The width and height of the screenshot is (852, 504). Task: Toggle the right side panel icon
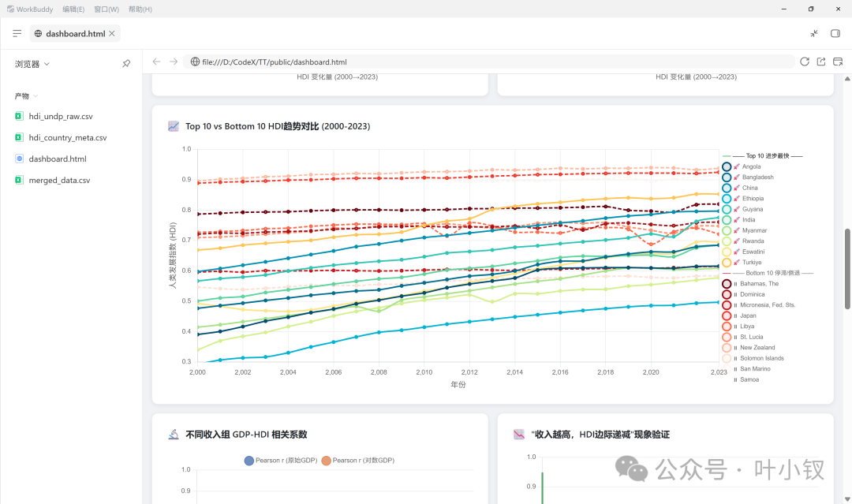click(x=835, y=34)
